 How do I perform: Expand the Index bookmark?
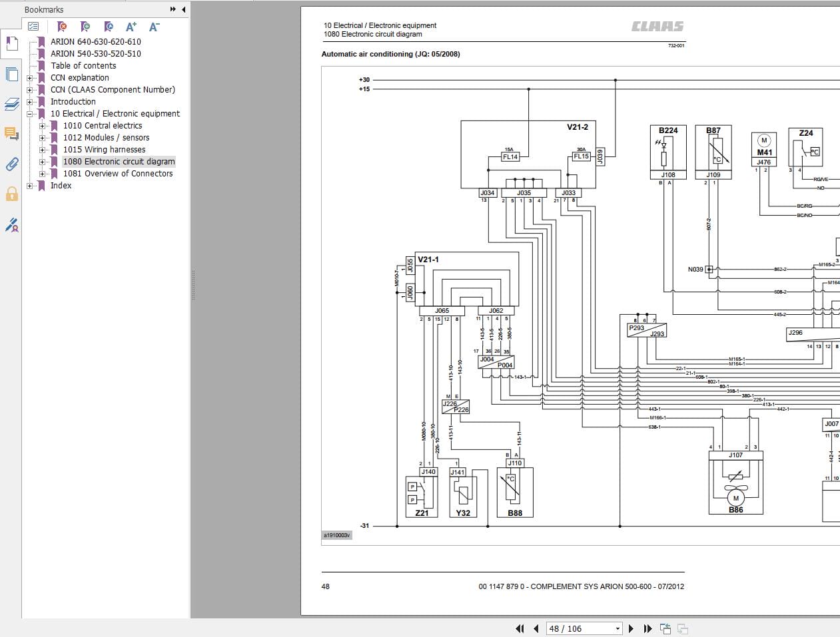[29, 186]
